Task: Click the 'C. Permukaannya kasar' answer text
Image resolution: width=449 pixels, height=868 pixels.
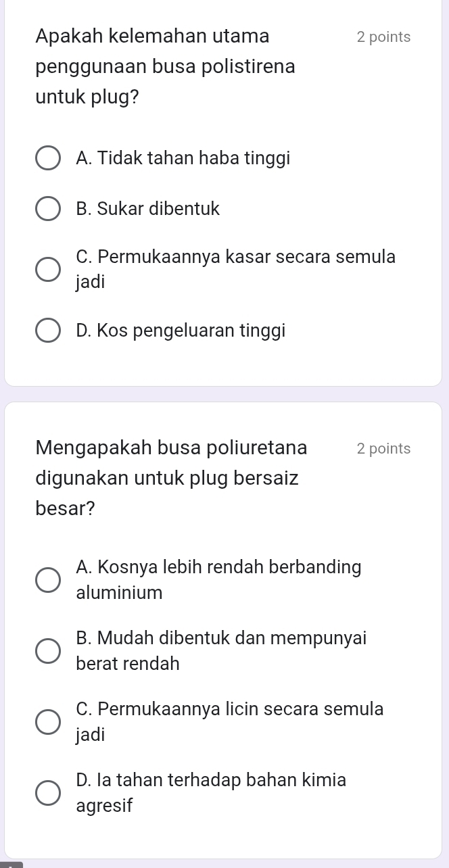Action: pos(236,258)
